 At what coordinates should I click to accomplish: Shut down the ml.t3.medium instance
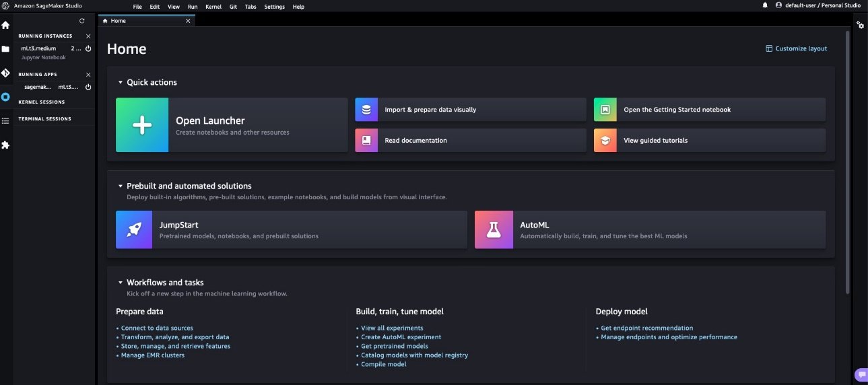click(x=88, y=48)
